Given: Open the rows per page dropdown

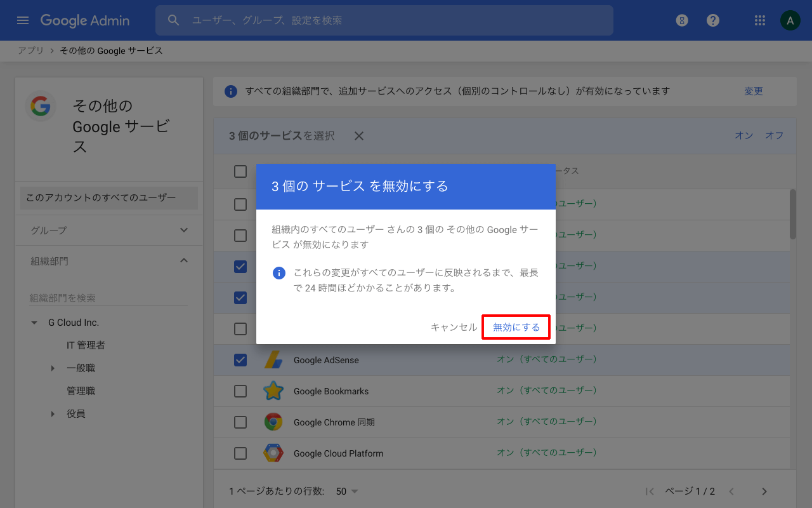Looking at the screenshot, I should pos(348,491).
